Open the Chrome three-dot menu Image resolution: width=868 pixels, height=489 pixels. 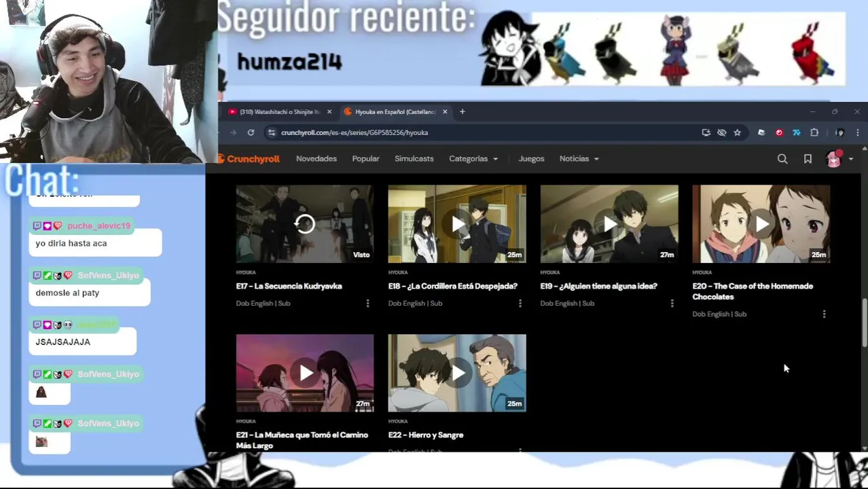pyautogui.click(x=857, y=132)
